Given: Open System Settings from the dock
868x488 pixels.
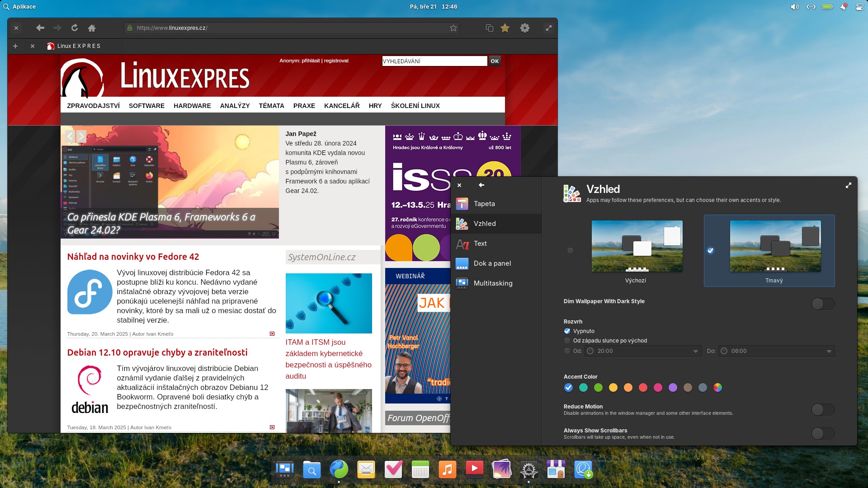Looking at the screenshot, I should point(529,470).
